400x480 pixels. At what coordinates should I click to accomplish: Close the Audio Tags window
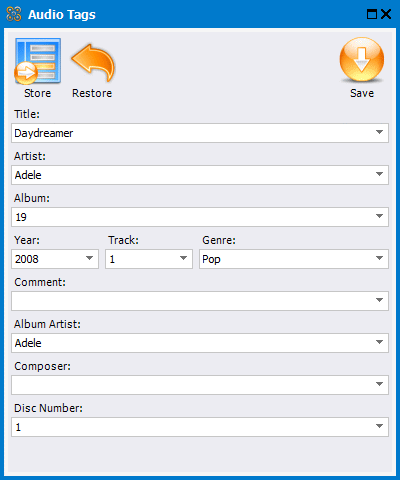coord(386,14)
